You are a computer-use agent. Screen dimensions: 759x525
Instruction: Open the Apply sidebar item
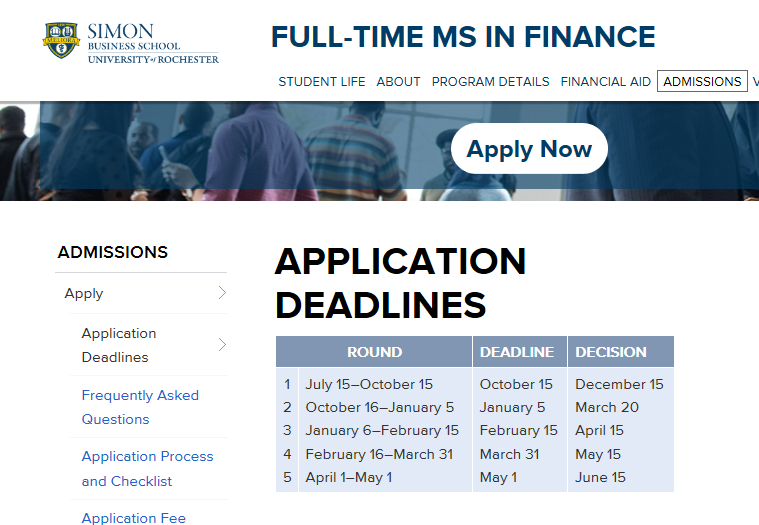[84, 293]
